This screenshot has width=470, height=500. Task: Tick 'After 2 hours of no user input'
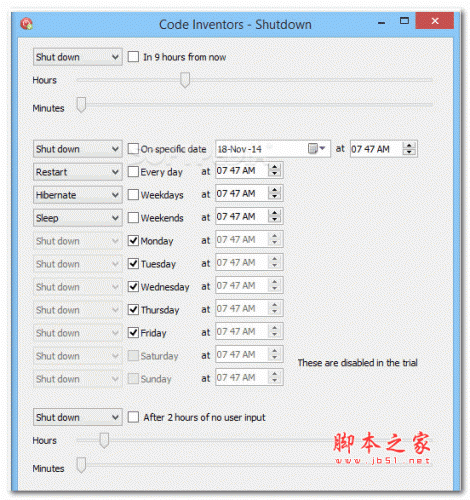pyautogui.click(x=133, y=417)
